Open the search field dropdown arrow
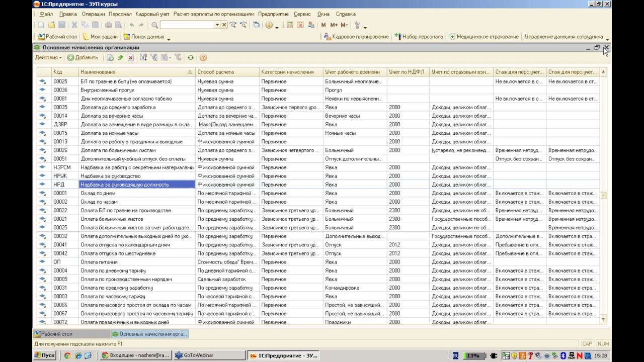This screenshot has width=644, height=362. (x=217, y=25)
